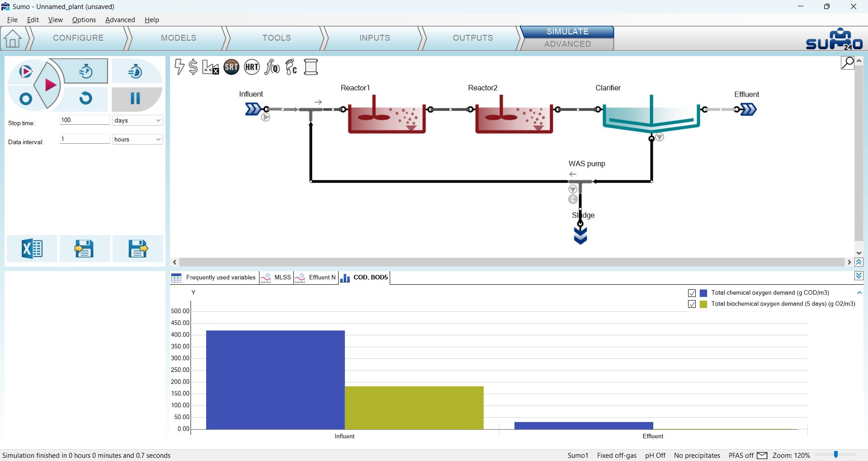Click the PFAS off status toggle
The width and height of the screenshot is (868, 461).
tap(741, 455)
